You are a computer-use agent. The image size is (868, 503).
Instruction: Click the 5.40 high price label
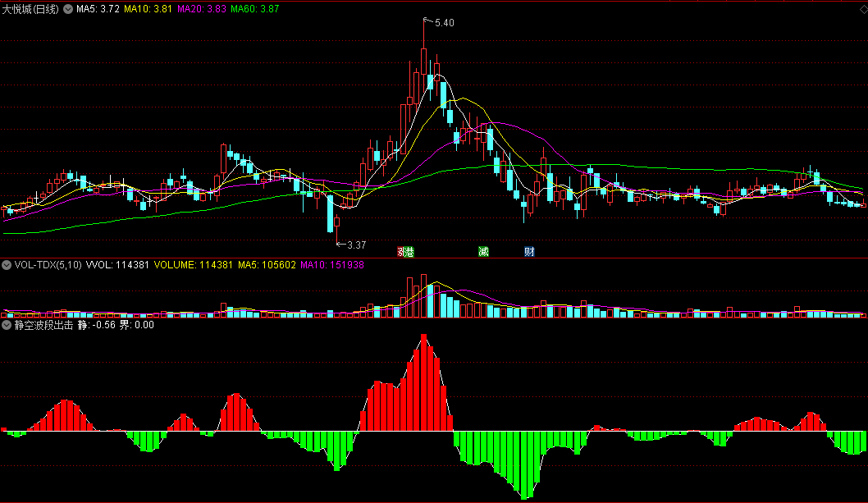coord(445,23)
